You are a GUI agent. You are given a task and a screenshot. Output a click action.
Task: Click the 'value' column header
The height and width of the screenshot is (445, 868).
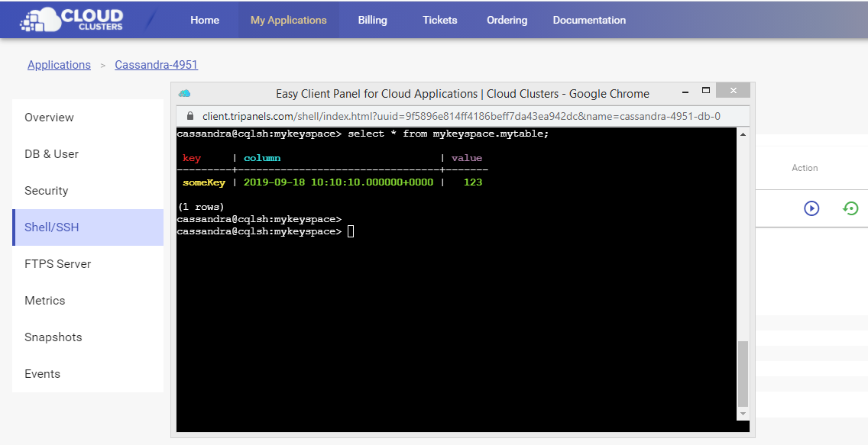467,158
